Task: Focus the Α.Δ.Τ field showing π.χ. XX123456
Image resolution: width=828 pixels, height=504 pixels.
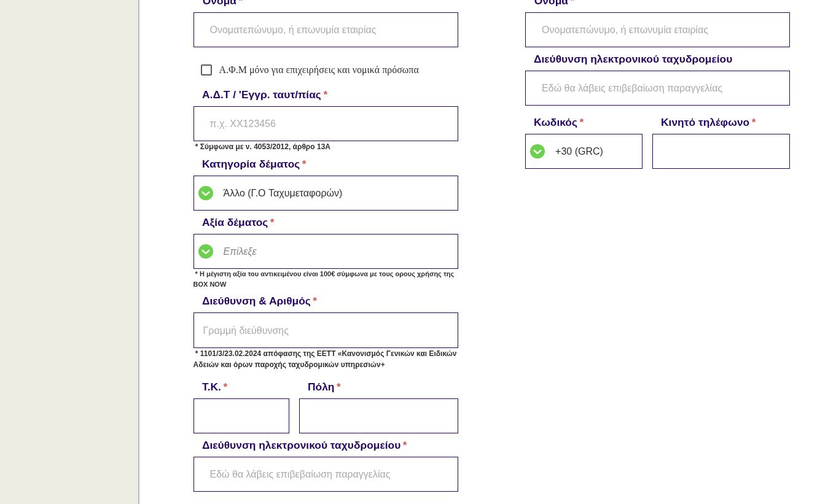Action: [x=326, y=124]
